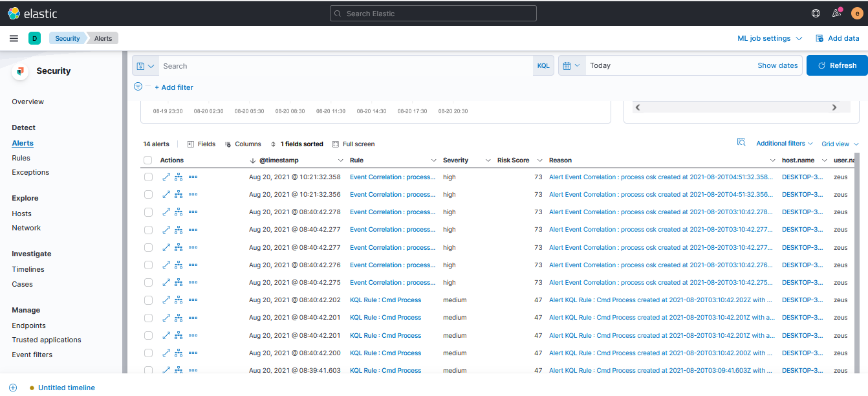Click the add timeline plus icon

pyautogui.click(x=13, y=388)
